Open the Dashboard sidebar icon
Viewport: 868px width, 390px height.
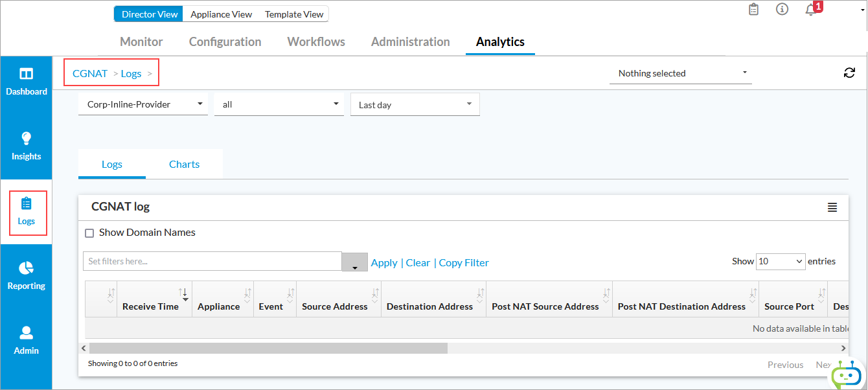26,75
